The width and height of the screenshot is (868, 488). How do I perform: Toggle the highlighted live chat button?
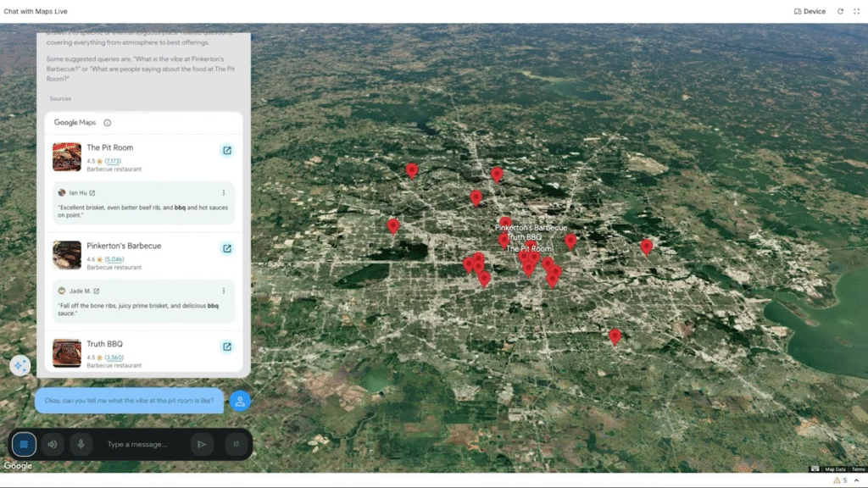pos(24,444)
